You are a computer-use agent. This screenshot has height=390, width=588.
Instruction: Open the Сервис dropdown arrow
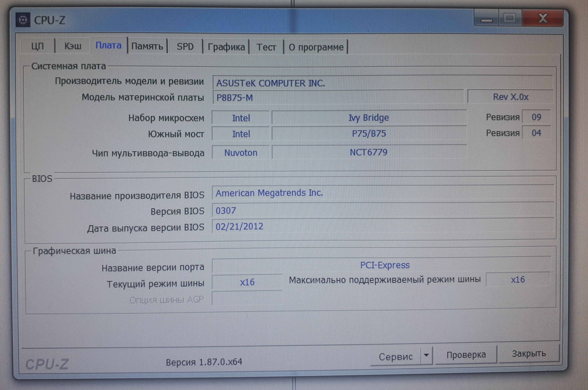click(426, 355)
